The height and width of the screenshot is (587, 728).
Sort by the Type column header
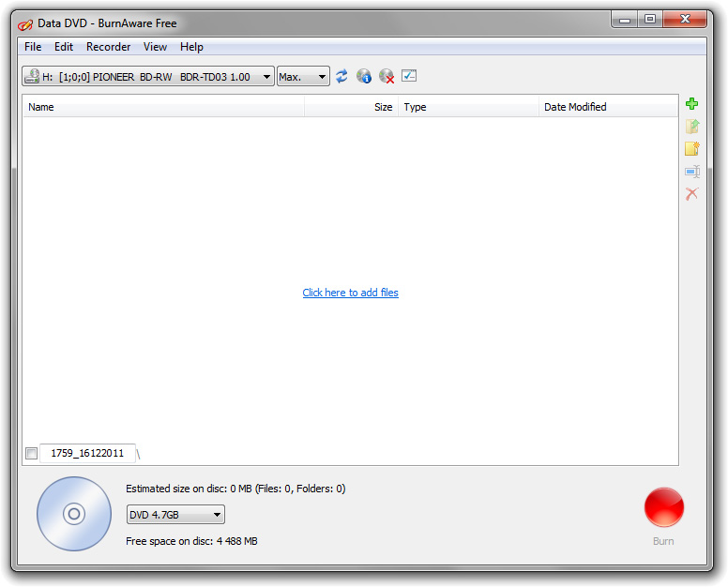point(469,107)
